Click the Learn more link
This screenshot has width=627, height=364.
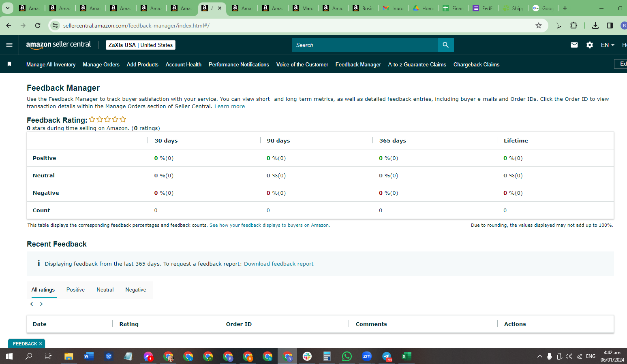(x=229, y=106)
